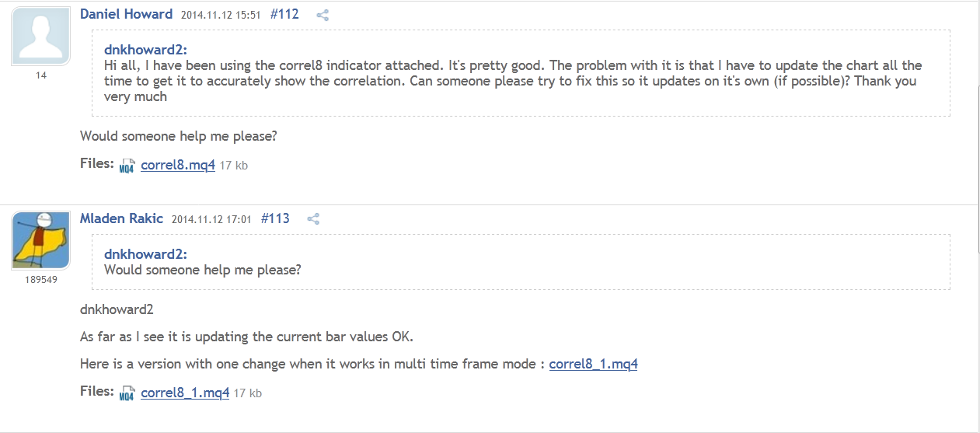Open inline correl8_1.mq4 link in the reply text

click(x=593, y=364)
